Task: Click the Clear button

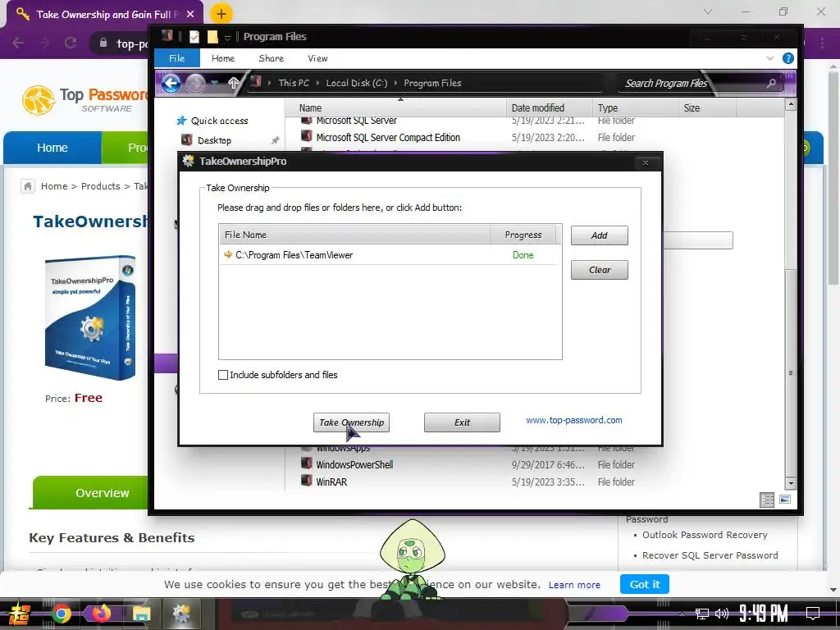Action: [599, 270]
